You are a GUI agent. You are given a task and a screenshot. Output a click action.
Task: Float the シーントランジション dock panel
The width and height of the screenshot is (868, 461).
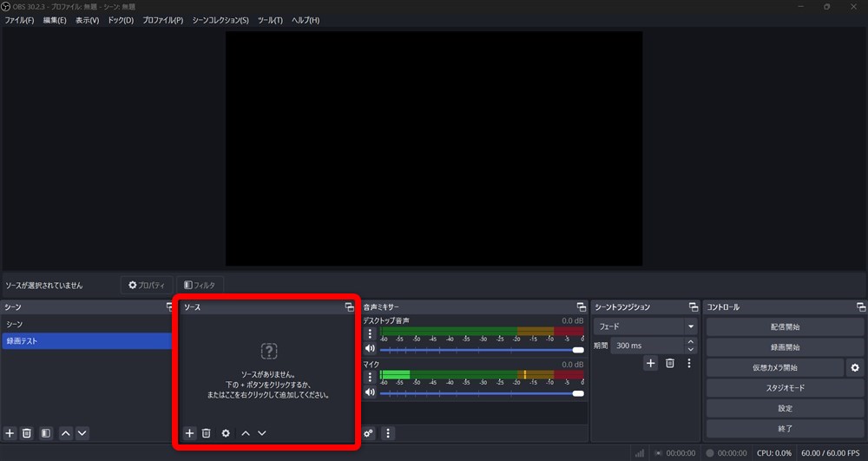(x=694, y=306)
